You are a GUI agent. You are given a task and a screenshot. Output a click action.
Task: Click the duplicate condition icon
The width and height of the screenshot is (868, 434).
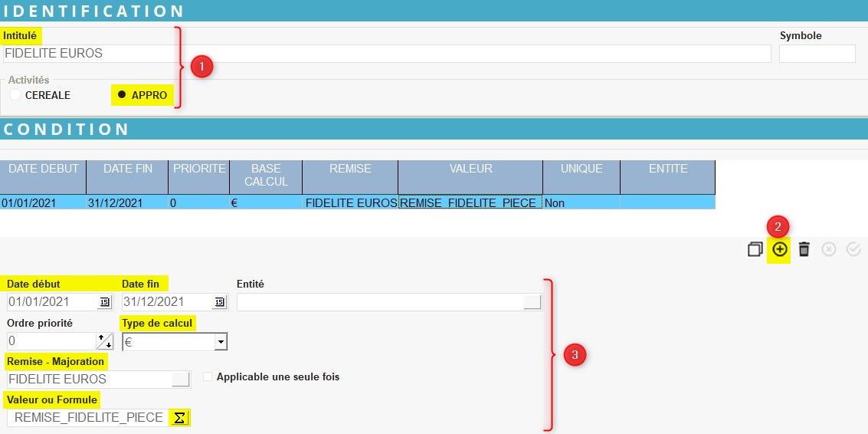(x=755, y=249)
